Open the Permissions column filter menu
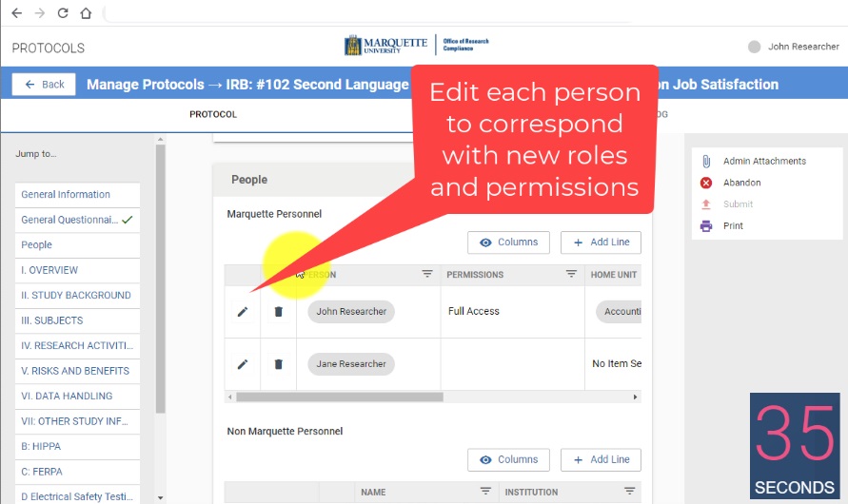This screenshot has height=504, width=848. tap(571, 274)
